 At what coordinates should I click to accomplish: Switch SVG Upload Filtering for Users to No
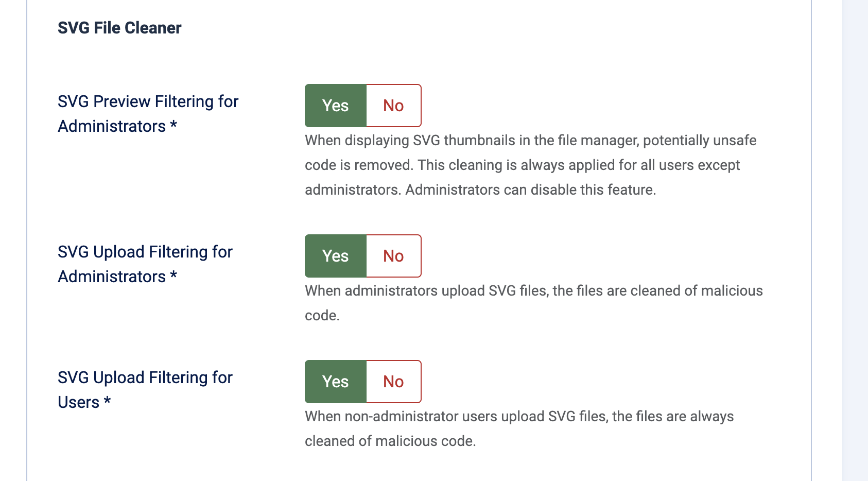[x=393, y=382]
